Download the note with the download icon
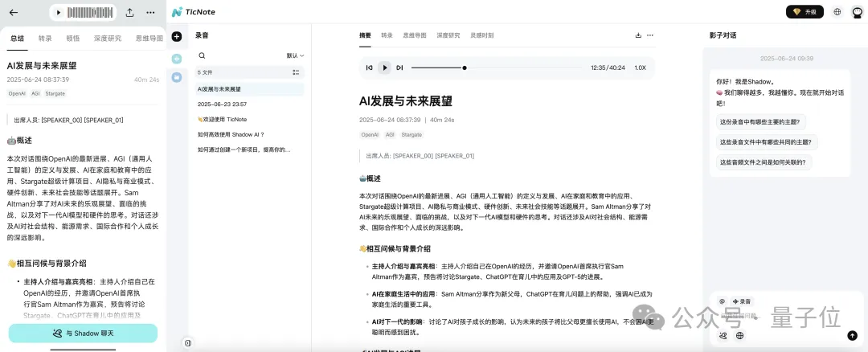 click(x=638, y=35)
